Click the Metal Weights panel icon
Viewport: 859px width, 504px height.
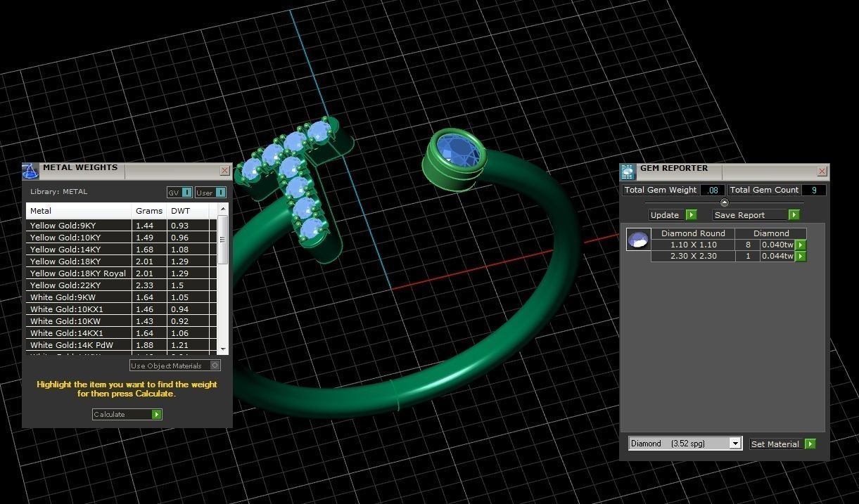tap(30, 171)
